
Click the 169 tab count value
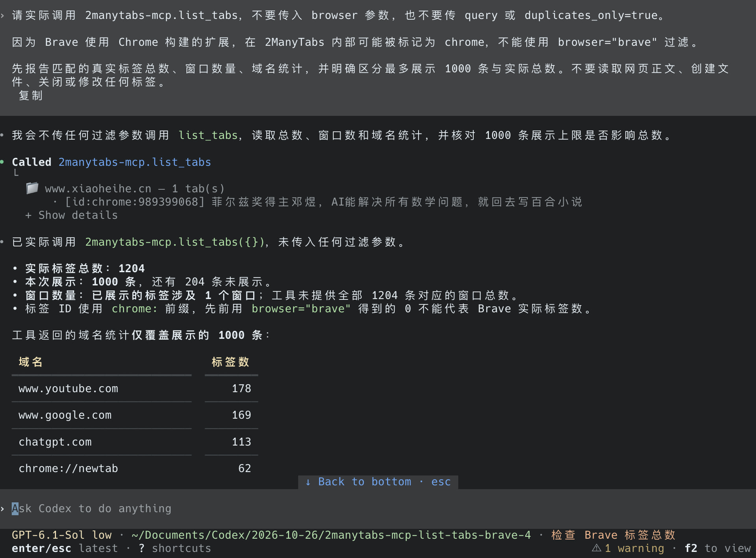tap(241, 415)
